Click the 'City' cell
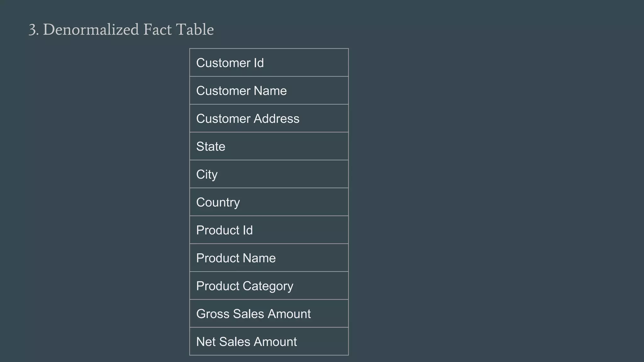644x362 pixels. pyautogui.click(x=269, y=174)
